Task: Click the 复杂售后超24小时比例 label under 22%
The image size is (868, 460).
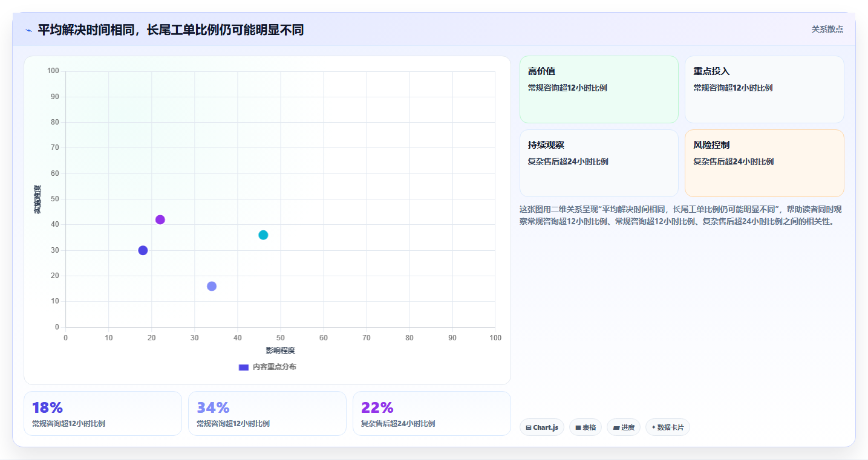Action: (x=398, y=424)
